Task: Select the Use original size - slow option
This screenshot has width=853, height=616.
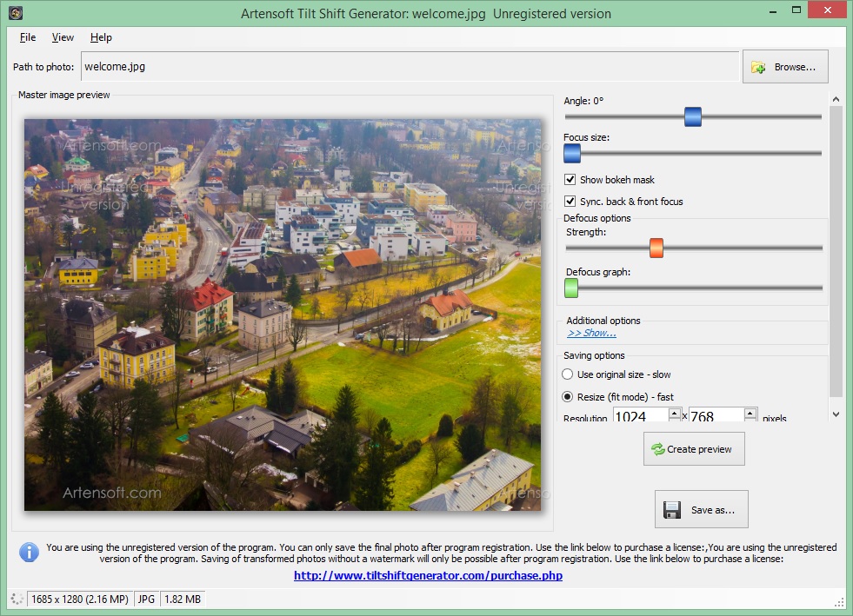Action: [569, 374]
